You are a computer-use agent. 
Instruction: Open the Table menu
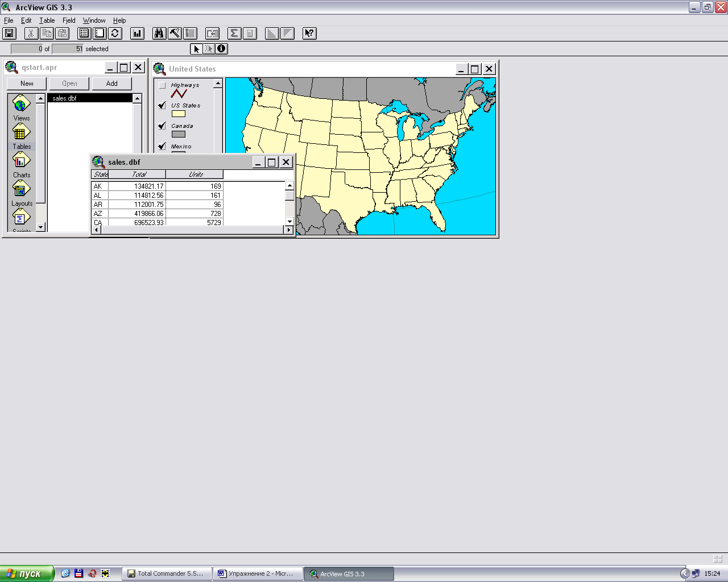pyautogui.click(x=47, y=20)
